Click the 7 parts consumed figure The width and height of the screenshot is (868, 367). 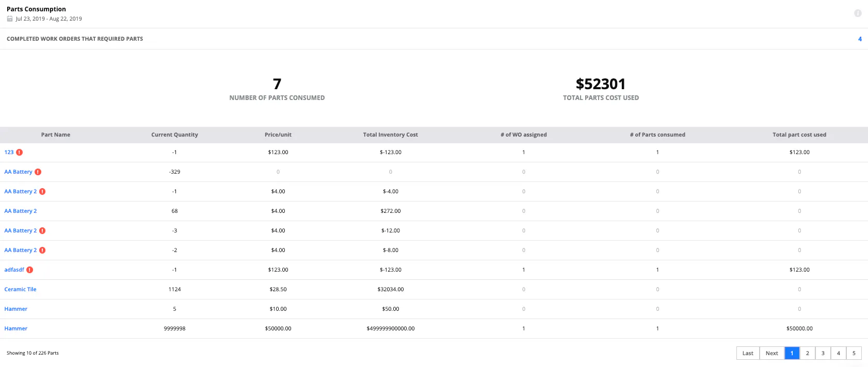(277, 84)
